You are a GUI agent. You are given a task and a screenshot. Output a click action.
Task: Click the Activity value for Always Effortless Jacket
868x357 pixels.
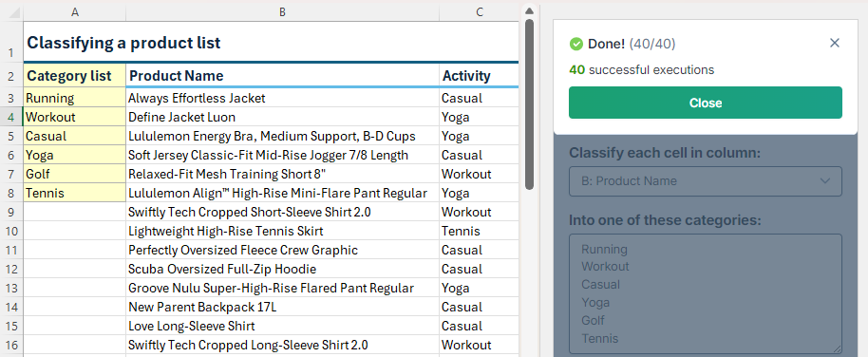[479, 98]
